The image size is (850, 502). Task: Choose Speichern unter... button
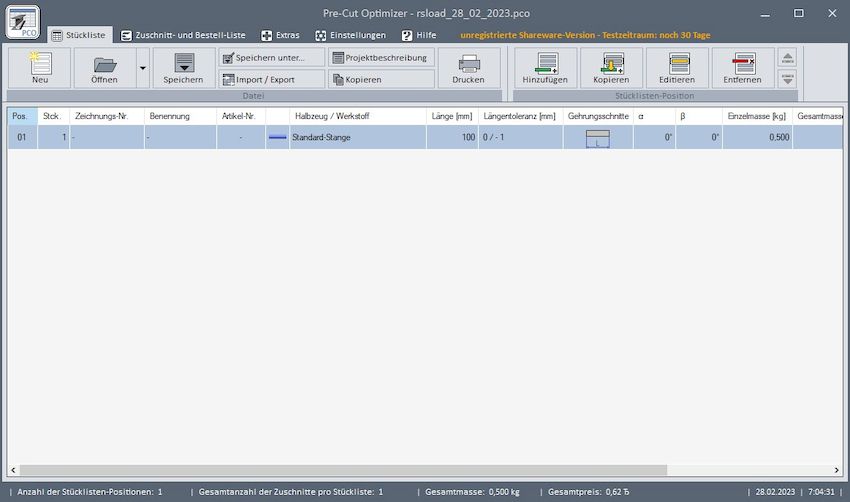coord(272,57)
